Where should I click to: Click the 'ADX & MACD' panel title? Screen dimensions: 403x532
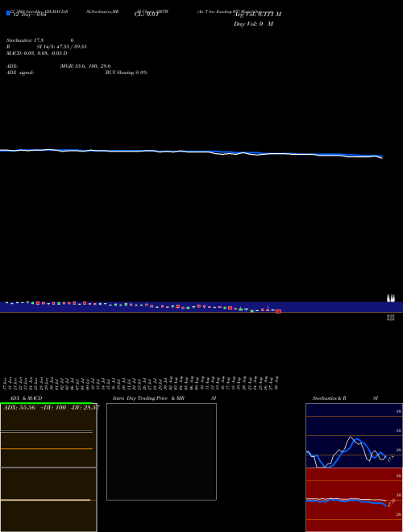[26, 398]
